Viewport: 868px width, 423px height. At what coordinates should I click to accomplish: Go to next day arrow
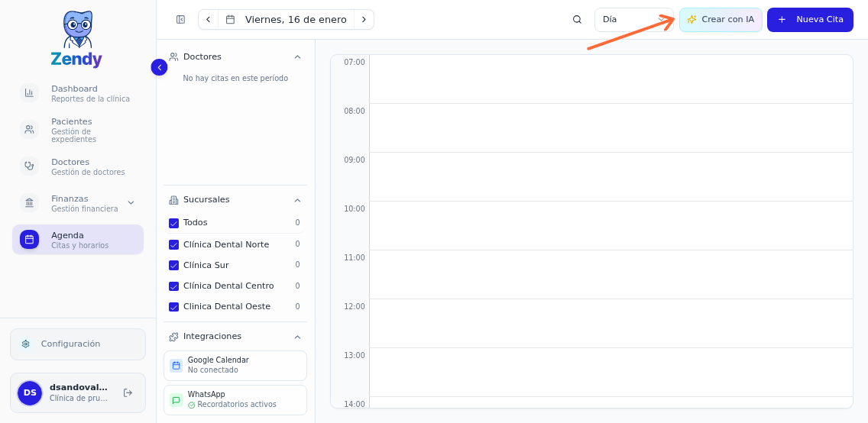pos(364,20)
